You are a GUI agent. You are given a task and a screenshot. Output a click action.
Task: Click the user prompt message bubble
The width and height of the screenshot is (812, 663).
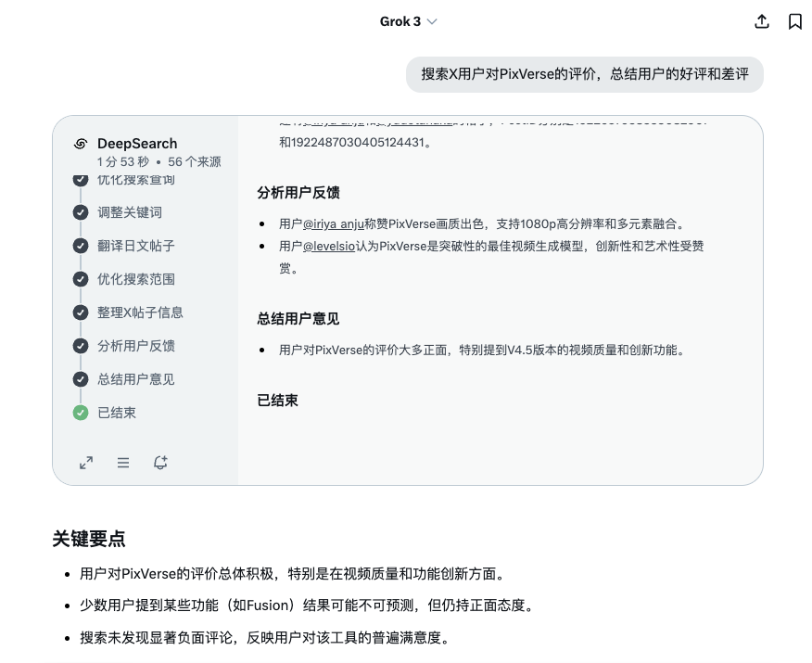click(585, 74)
